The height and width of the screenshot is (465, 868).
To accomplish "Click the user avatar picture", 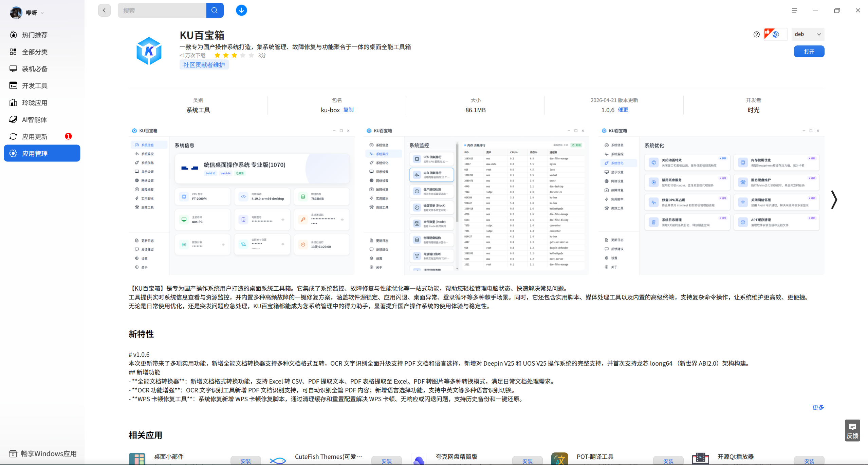I will [16, 13].
